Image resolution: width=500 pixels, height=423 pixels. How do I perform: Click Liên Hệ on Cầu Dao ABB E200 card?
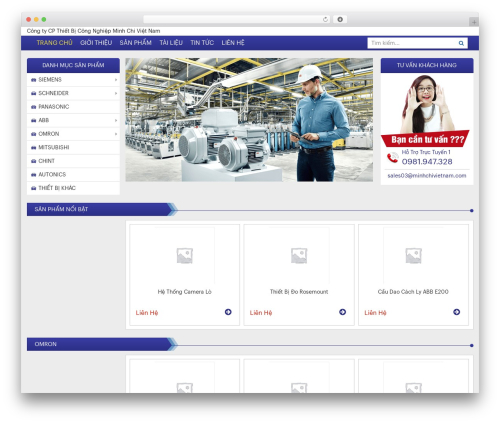point(375,313)
